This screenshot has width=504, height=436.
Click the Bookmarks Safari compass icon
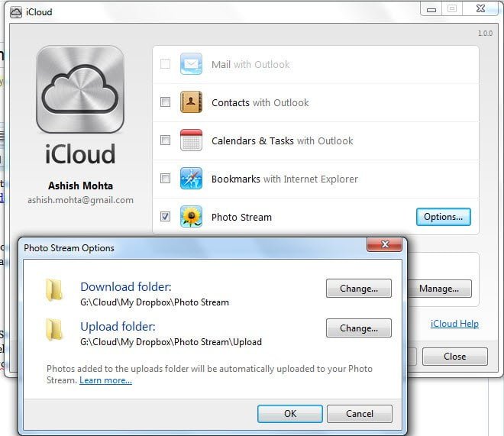191,179
